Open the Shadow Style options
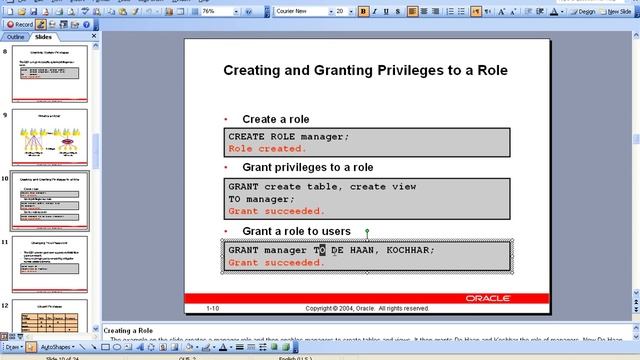The height and width of the screenshot is (360, 640). point(274,347)
